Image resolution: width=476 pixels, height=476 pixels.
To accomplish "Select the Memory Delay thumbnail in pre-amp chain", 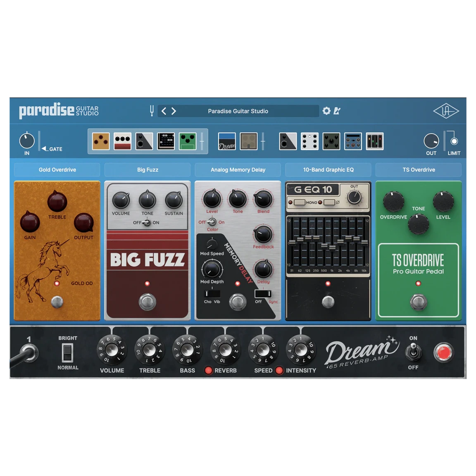I will click(x=144, y=141).
